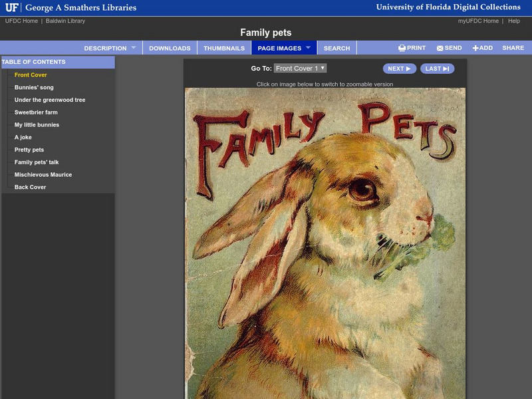Select Bunnies' song in the table of contents

(33, 86)
